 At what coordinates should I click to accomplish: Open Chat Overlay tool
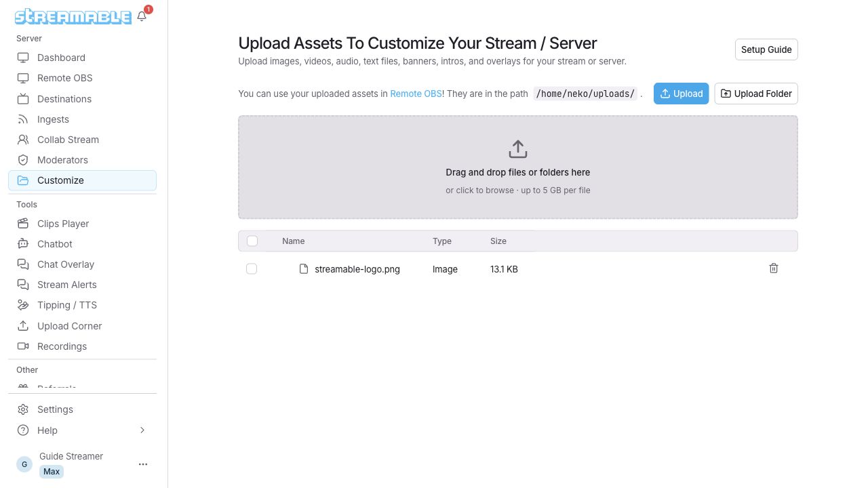[83, 264]
